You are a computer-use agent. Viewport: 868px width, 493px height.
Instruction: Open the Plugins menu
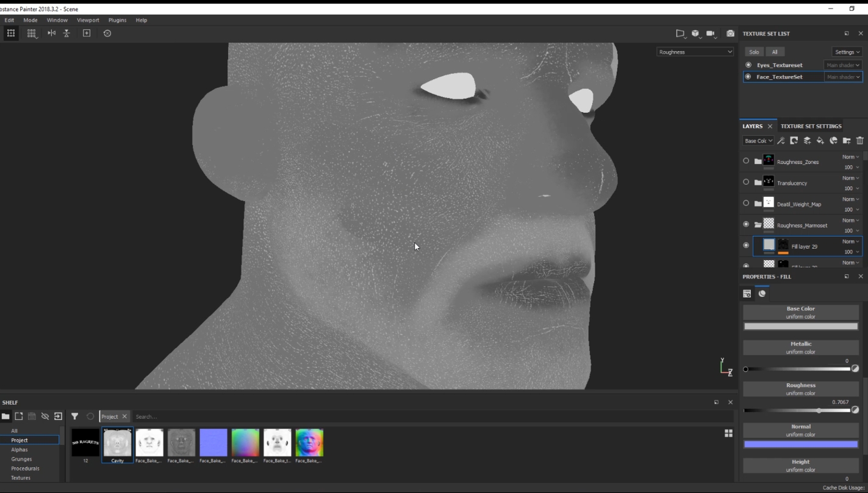118,20
